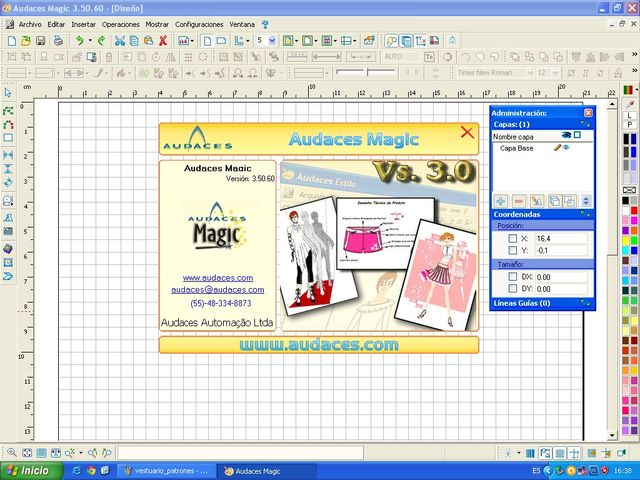This screenshot has width=640, height=480.
Task: Toggle the X position checkbox
Action: (x=513, y=238)
